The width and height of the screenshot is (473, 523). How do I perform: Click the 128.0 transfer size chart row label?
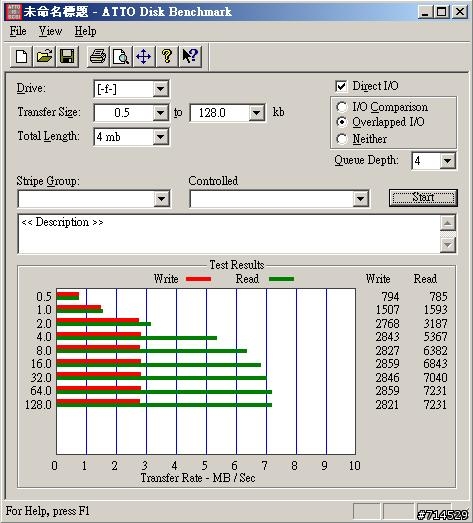pyautogui.click(x=38, y=405)
